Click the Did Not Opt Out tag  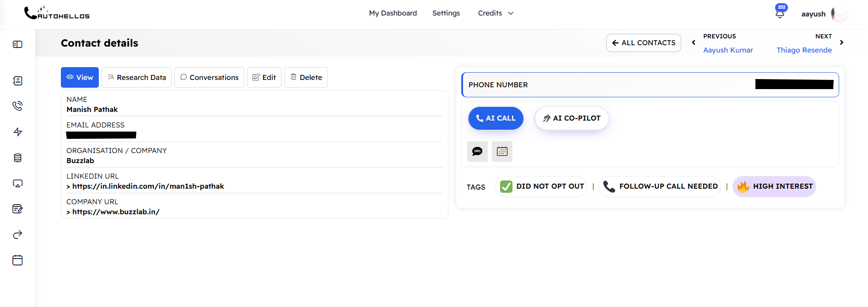pos(541,186)
